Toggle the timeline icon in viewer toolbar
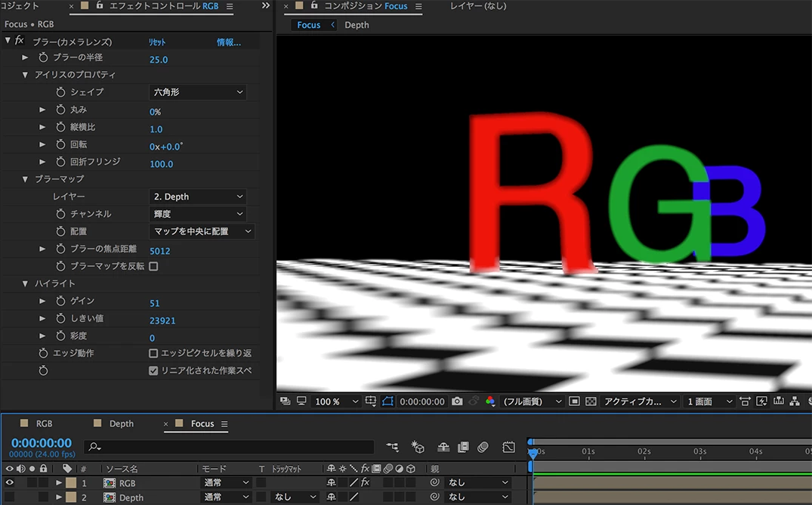 point(778,401)
